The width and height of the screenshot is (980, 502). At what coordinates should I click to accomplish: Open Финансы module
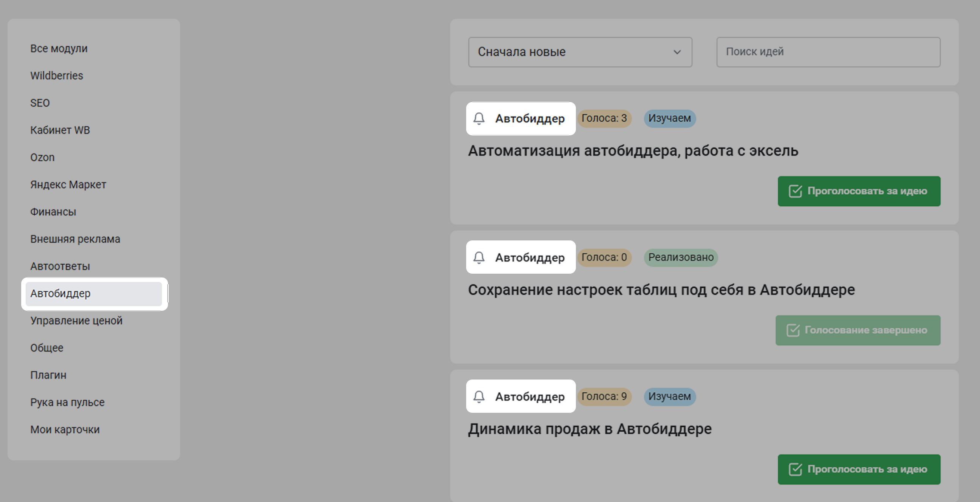(x=53, y=212)
